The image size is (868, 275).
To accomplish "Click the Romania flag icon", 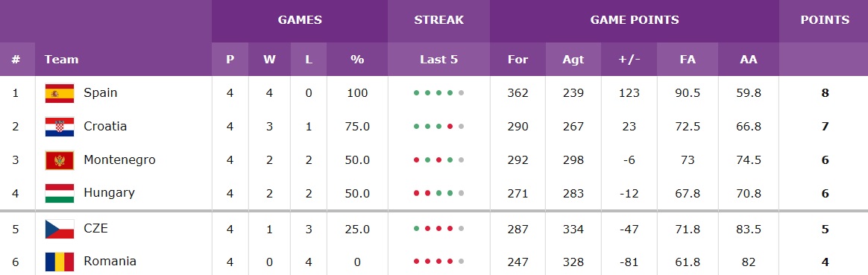I will [x=59, y=261].
